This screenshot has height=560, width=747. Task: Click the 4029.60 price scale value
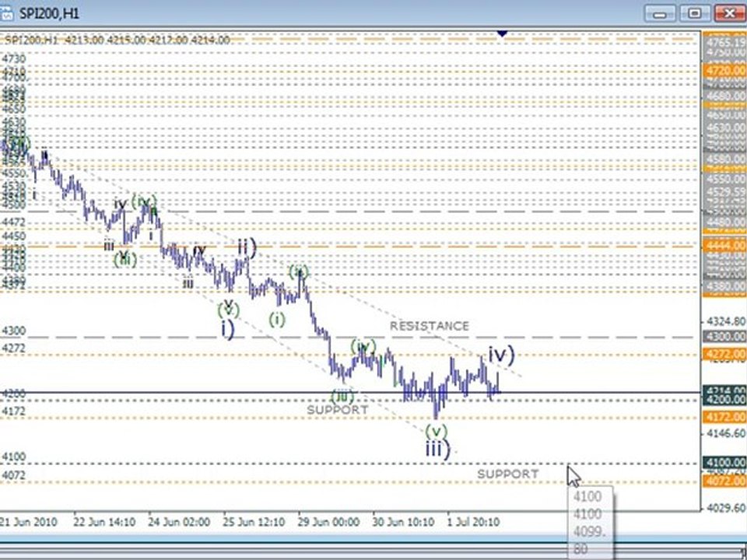coord(726,508)
